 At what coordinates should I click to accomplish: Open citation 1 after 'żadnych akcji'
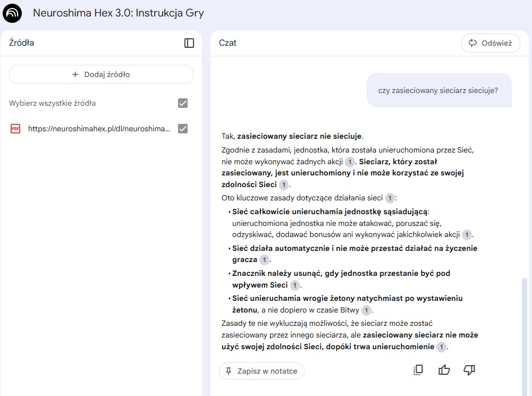point(350,162)
